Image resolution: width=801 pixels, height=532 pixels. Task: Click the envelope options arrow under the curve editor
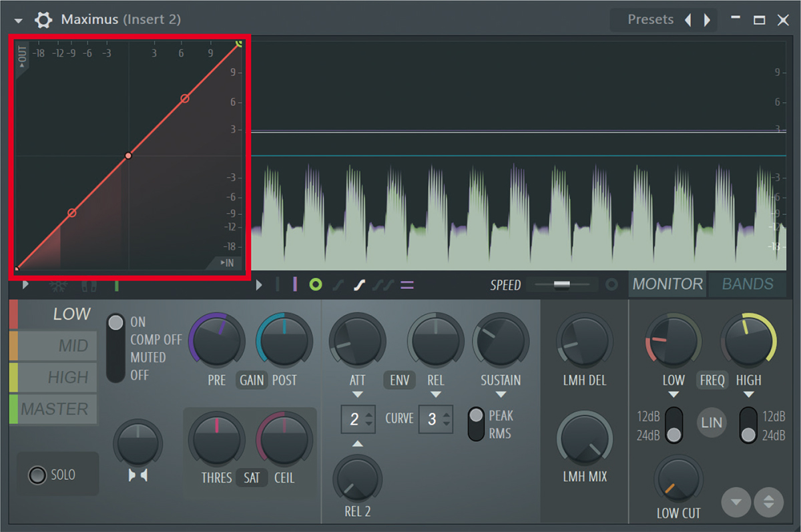[25, 285]
